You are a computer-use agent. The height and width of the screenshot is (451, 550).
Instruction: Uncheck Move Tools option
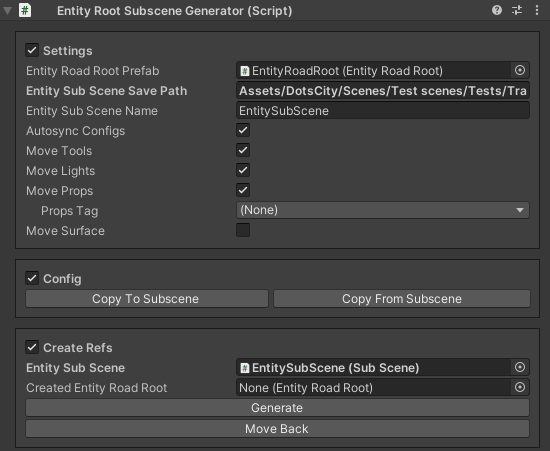243,150
